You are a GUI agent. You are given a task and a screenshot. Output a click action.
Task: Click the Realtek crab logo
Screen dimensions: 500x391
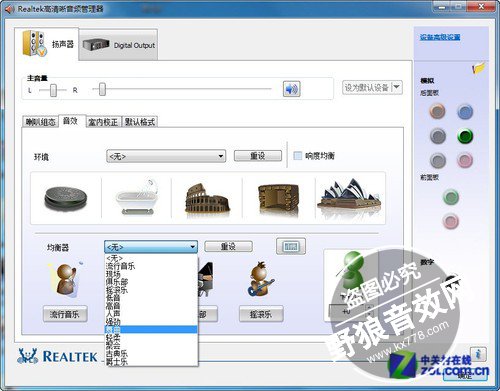point(27,356)
